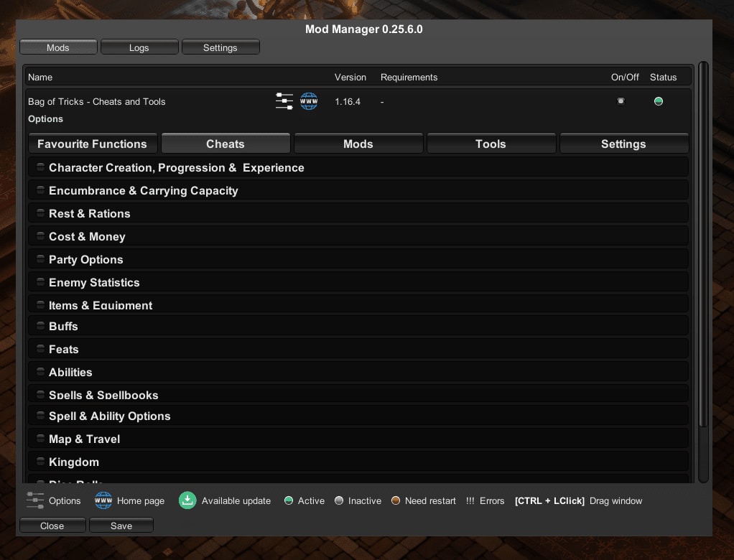Image resolution: width=734 pixels, height=560 pixels.
Task: Click the Requirements column header
Action: (x=409, y=78)
